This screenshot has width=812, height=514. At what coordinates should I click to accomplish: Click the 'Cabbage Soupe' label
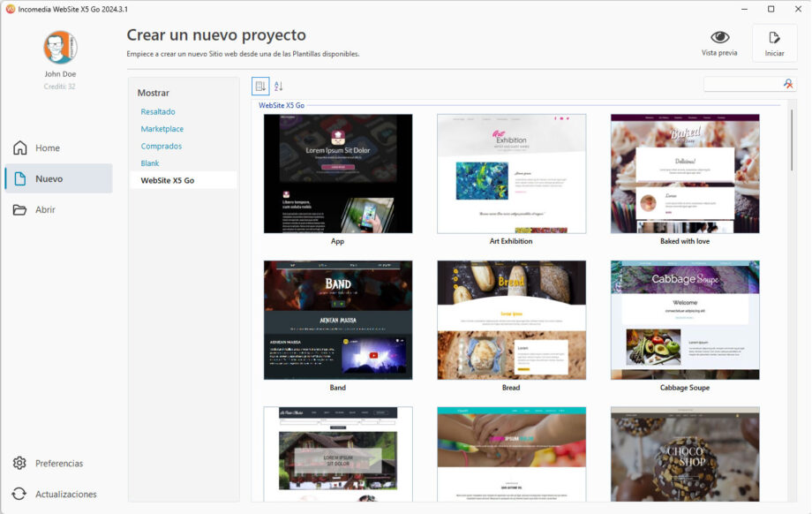pyautogui.click(x=685, y=388)
